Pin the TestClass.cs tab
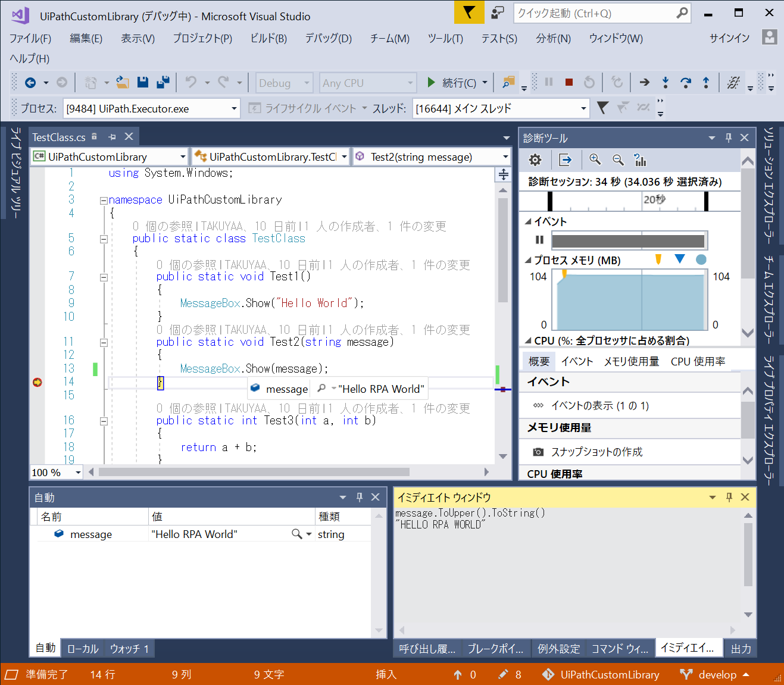Viewport: 784px width, 685px height. pyautogui.click(x=112, y=137)
